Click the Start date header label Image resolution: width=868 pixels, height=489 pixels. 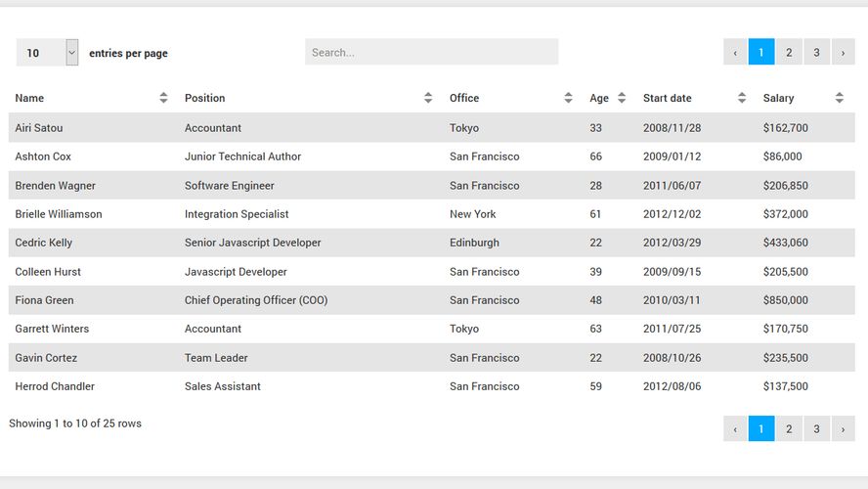click(x=667, y=98)
